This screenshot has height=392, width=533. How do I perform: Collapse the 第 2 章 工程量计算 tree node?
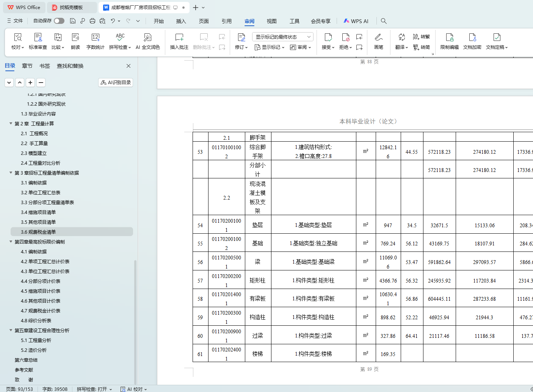11,123
